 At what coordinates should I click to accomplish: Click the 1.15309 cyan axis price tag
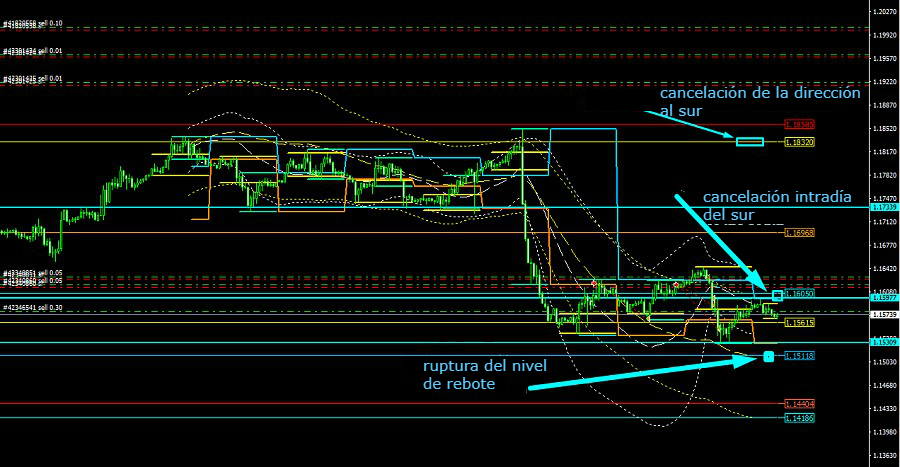883,342
